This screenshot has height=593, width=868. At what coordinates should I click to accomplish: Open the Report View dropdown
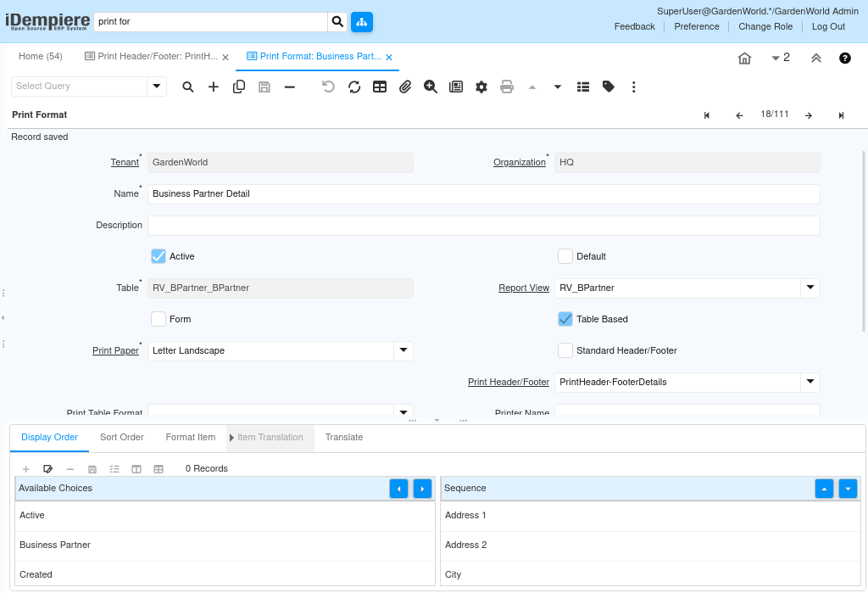coord(810,288)
